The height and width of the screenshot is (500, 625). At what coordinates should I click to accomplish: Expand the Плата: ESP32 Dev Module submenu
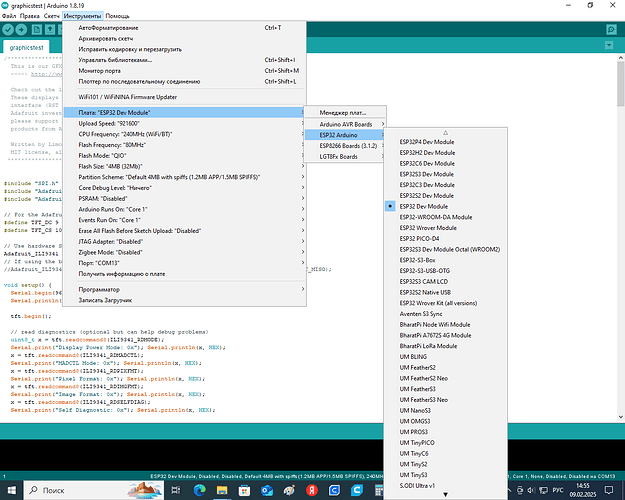pyautogui.click(x=185, y=113)
